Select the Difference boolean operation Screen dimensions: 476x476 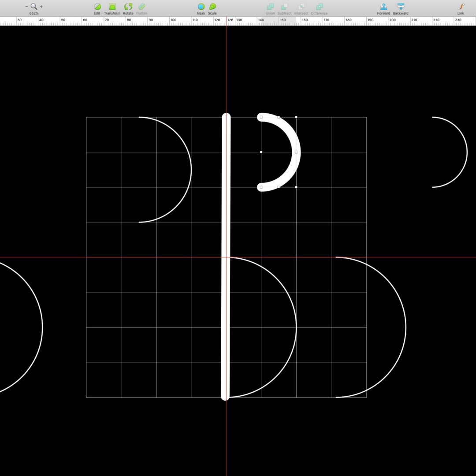(x=319, y=7)
